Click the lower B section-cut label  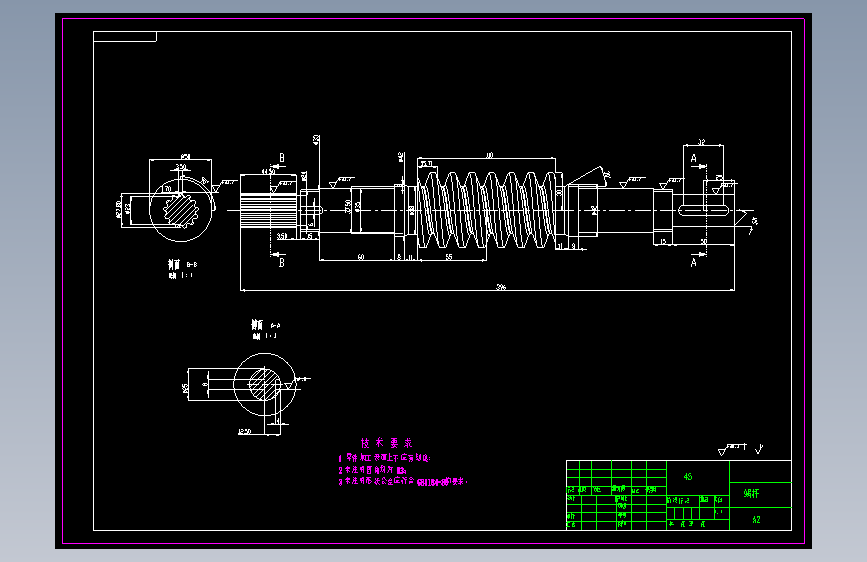[282, 262]
